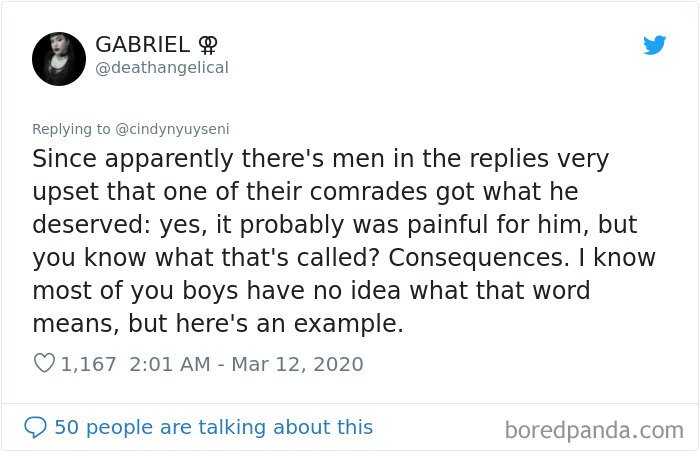Open the 2:01 AM timestamp link

(170, 364)
